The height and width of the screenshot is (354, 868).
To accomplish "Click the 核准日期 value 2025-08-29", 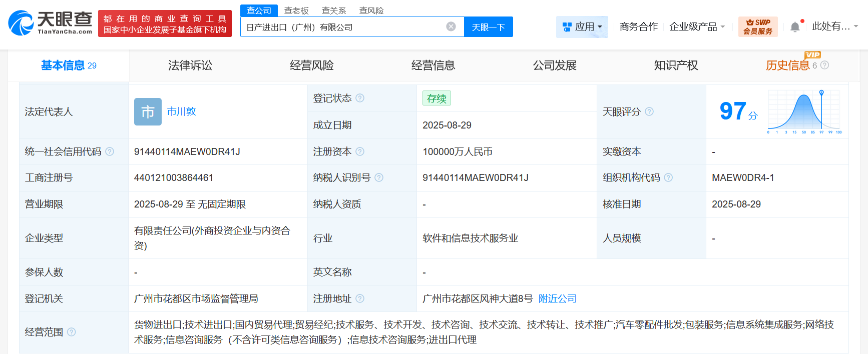I will (x=736, y=204).
